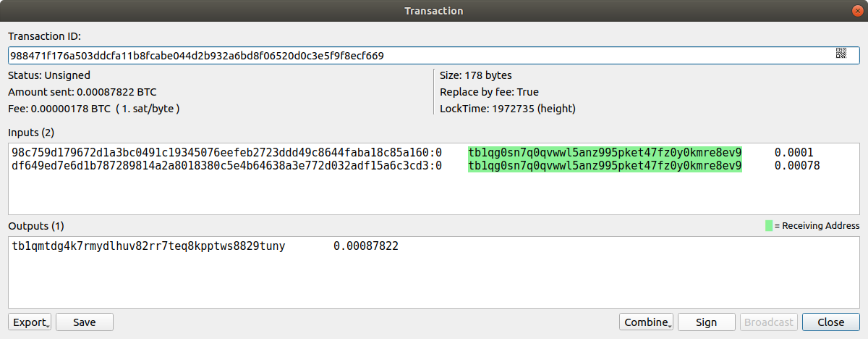Click the Save button
The width and height of the screenshot is (868, 339).
(x=85, y=322)
